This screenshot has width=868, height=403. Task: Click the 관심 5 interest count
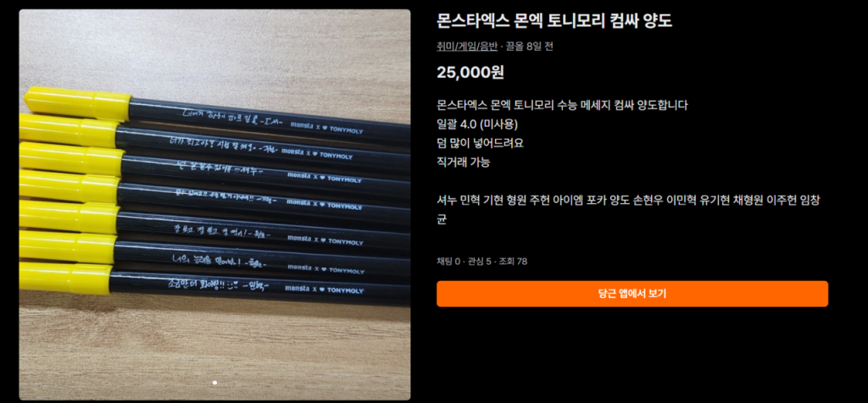coord(480,262)
